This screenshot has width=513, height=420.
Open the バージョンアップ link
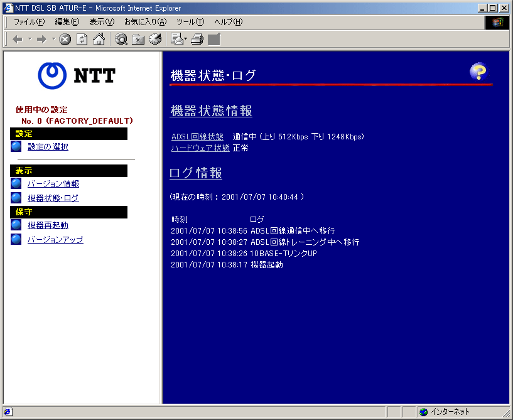(55, 239)
